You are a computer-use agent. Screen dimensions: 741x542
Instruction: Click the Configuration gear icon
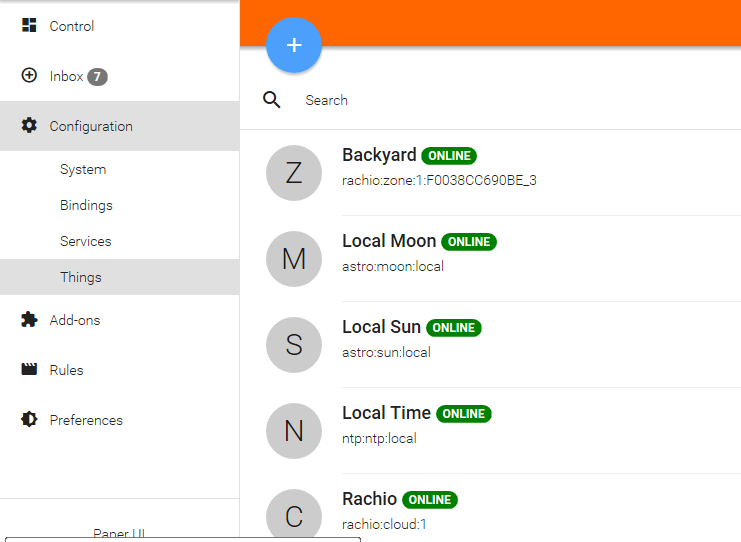click(29, 126)
